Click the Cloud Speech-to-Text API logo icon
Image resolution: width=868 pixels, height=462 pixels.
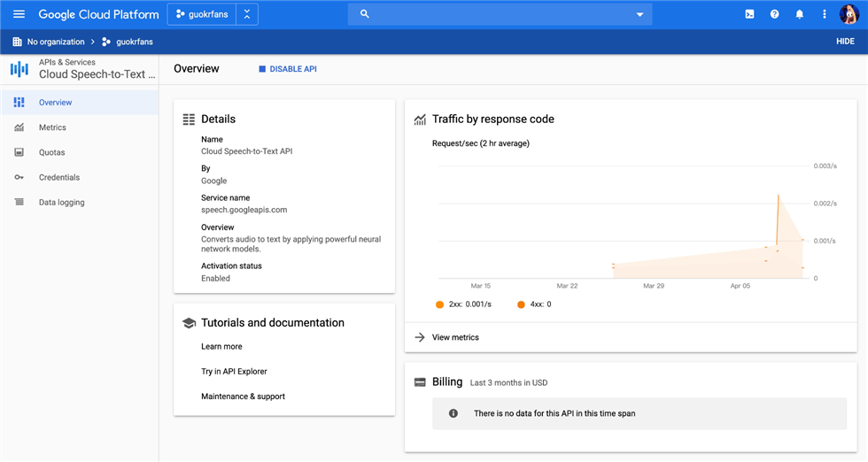coord(19,69)
